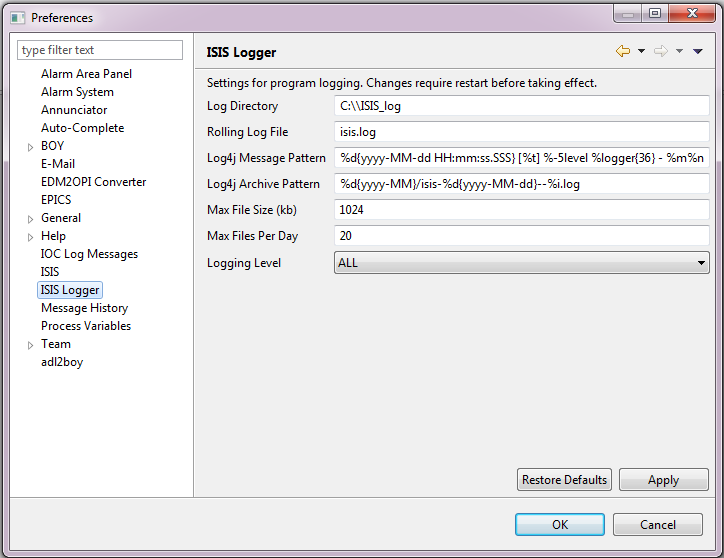Expand the BOY tree node
Screen dimensions: 724x558
(30, 147)
